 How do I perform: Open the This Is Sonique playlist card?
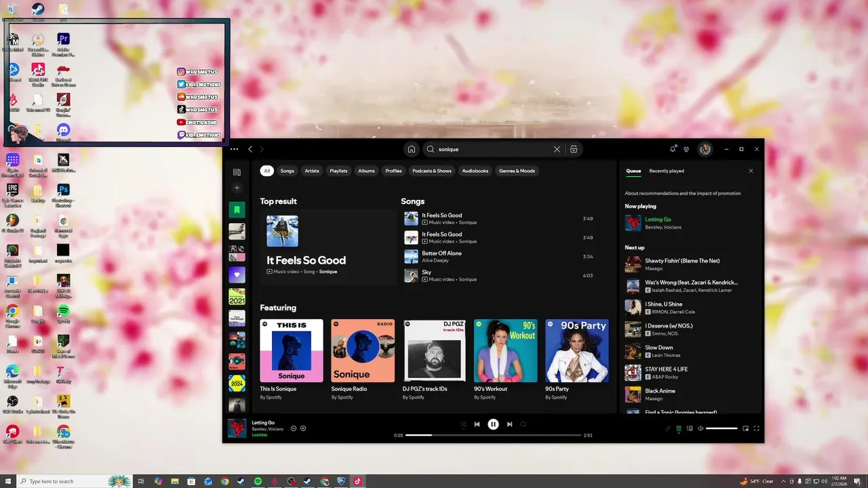292,360
